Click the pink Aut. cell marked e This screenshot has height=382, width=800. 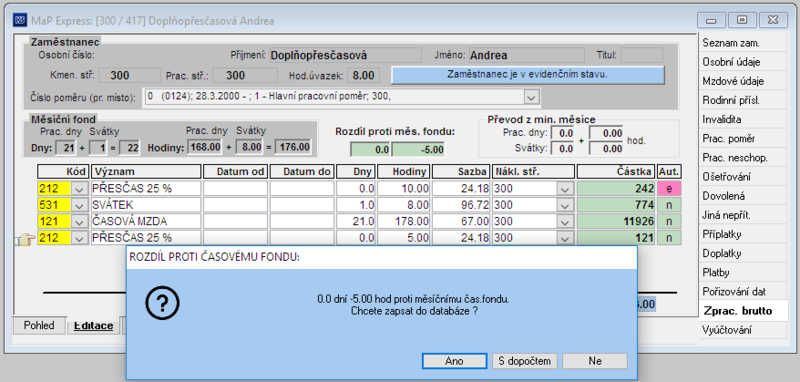[x=669, y=189]
